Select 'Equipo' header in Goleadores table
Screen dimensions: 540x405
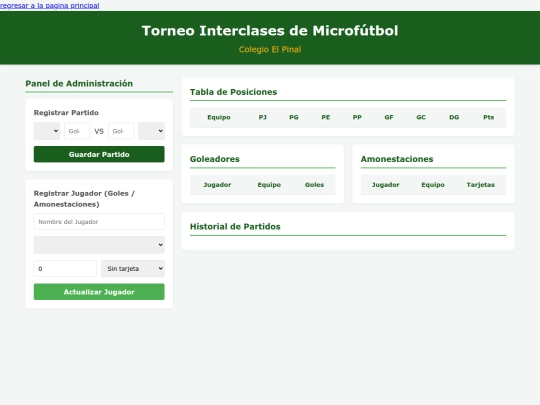[x=269, y=185]
